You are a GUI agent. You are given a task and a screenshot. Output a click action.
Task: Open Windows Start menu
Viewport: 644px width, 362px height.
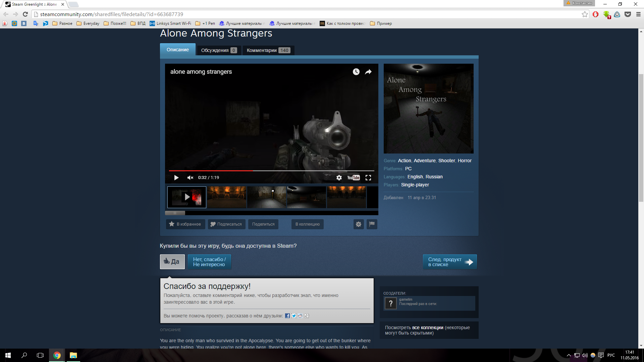pyautogui.click(x=8, y=355)
